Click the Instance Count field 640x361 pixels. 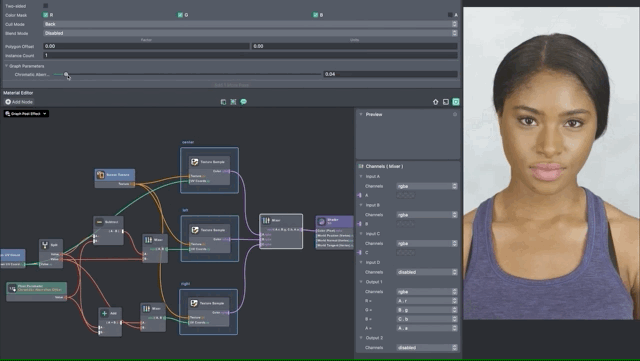tap(250, 55)
